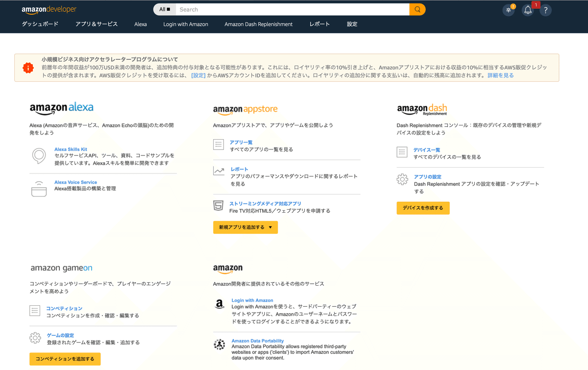588x370 pixels.
Task: Open アプリ&サービス in the navigation bar
Action: [x=97, y=24]
